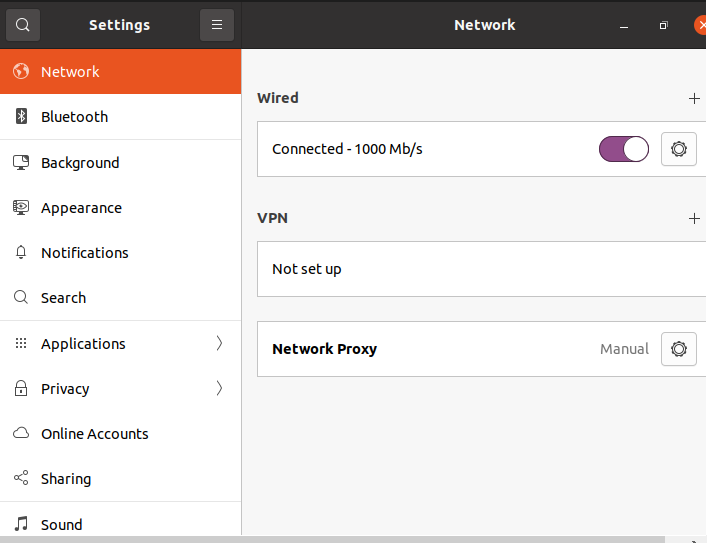Click the search icon in Settings header
The width and height of the screenshot is (707, 543).
pyautogui.click(x=23, y=25)
